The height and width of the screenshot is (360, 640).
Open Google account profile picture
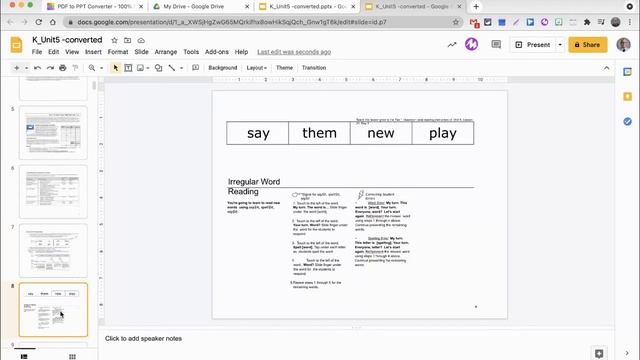click(x=623, y=44)
